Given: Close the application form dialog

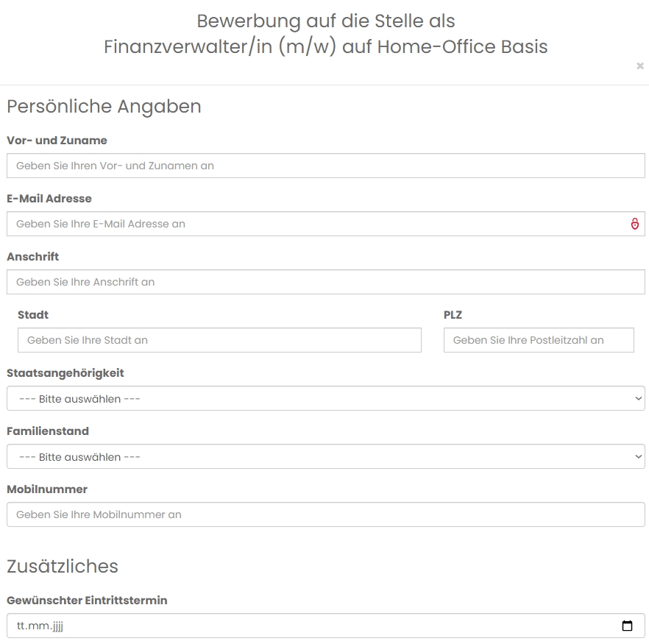Looking at the screenshot, I should pos(640,66).
